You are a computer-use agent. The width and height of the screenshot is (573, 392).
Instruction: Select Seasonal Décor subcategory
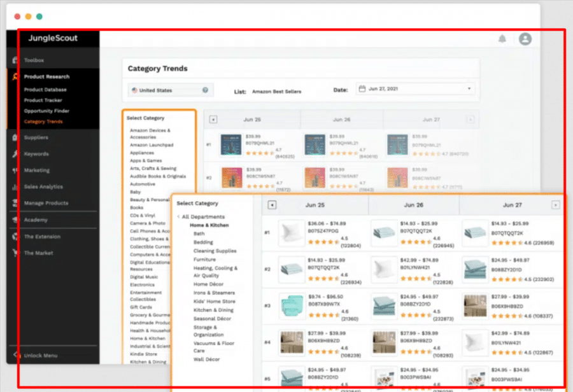point(212,319)
